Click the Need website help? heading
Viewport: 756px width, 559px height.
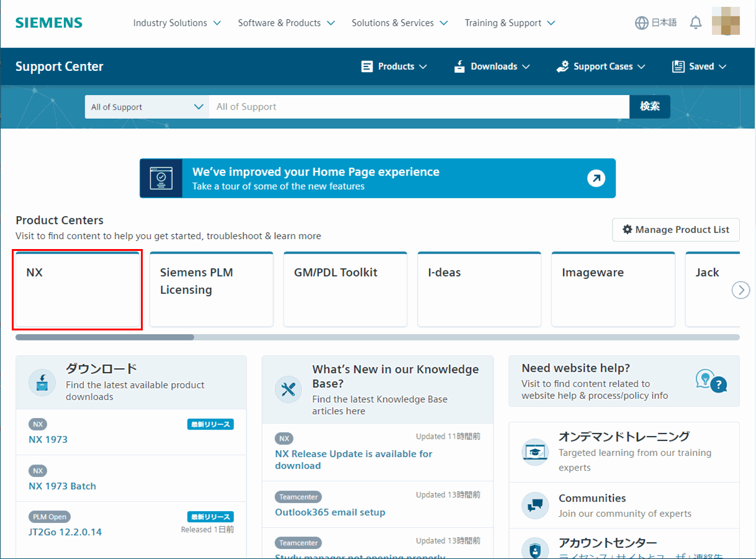pos(576,368)
